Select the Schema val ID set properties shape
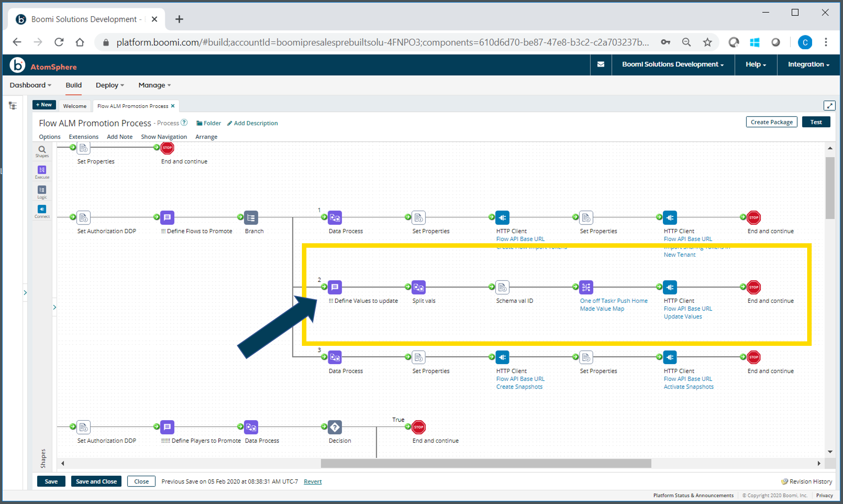This screenshot has height=504, width=843. pyautogui.click(x=502, y=287)
